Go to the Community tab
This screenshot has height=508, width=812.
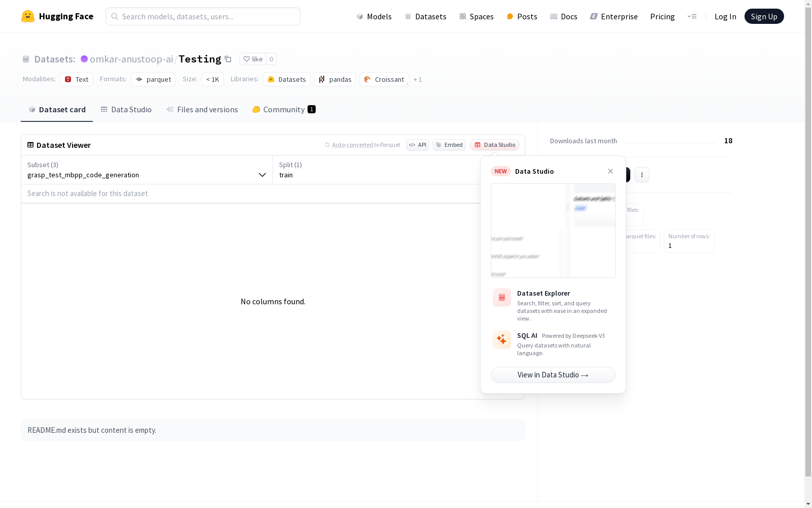click(284, 110)
